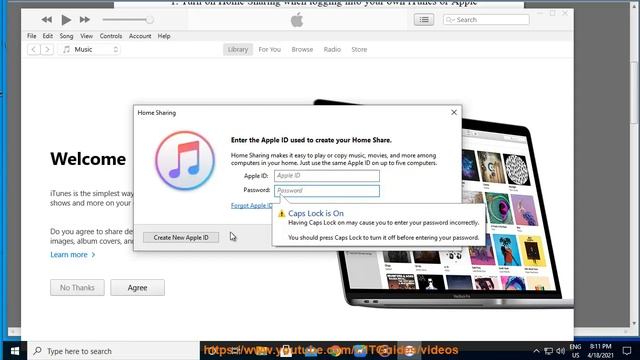640x360 pixels.
Task: Click the Apple ID input field
Action: [327, 176]
